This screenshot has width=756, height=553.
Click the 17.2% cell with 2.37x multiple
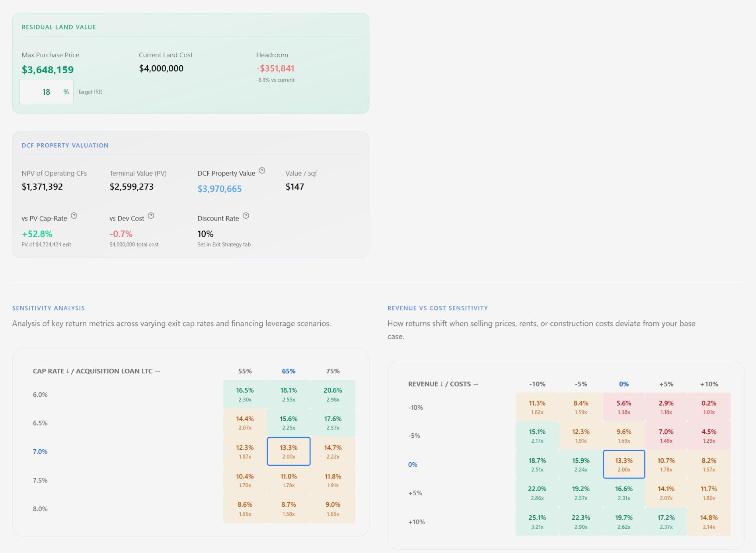666,522
